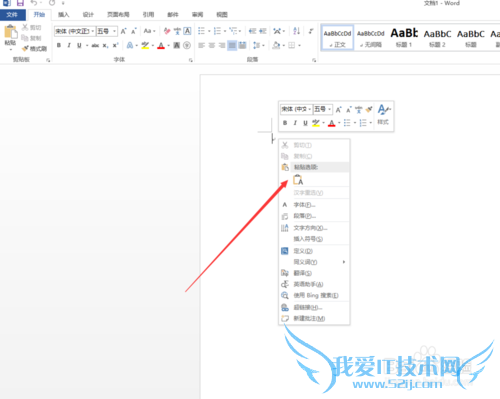Toggle Bold in the mini toolbar
The image size is (500, 399).
pos(285,123)
